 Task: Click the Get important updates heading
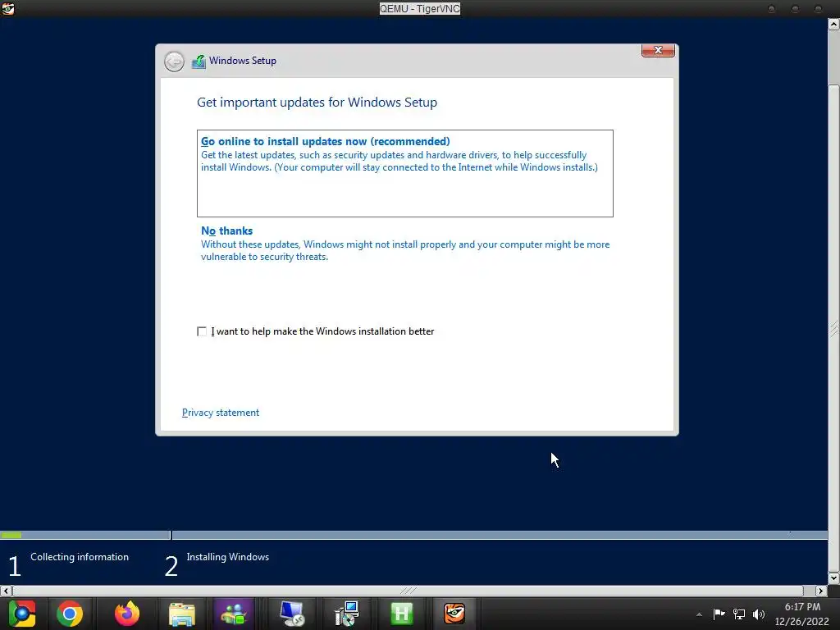coord(317,103)
